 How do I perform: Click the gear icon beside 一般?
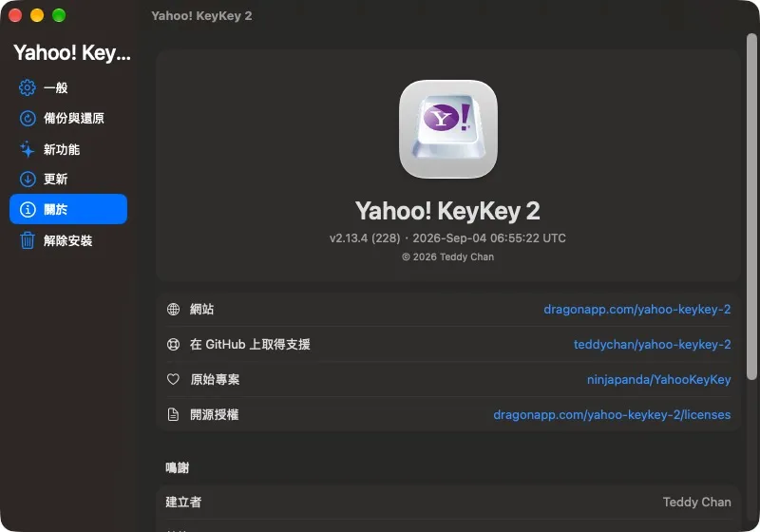[28, 87]
